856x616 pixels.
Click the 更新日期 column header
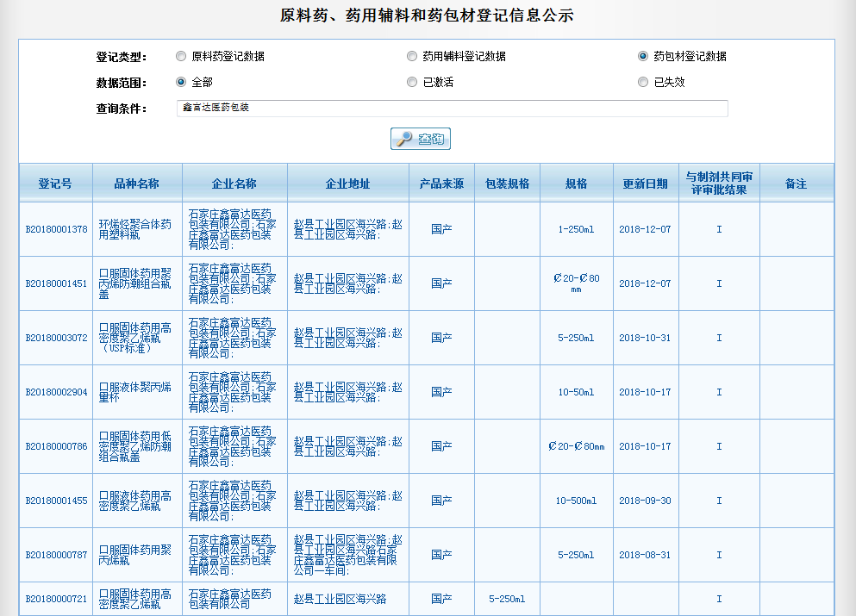645,184
